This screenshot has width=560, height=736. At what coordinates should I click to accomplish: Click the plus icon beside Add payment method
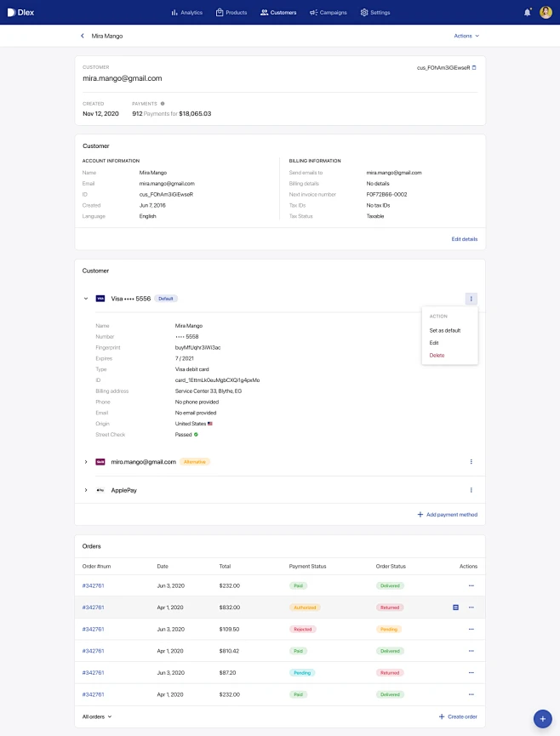pos(420,515)
